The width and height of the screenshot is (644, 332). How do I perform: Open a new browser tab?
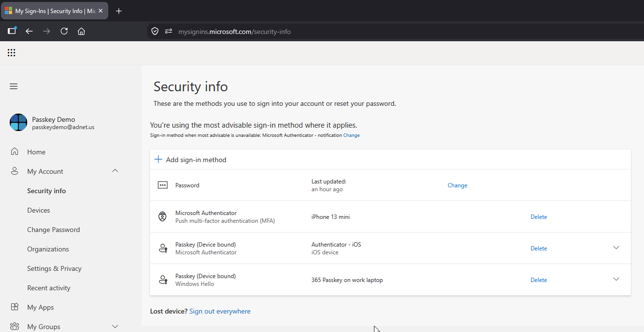pyautogui.click(x=119, y=11)
